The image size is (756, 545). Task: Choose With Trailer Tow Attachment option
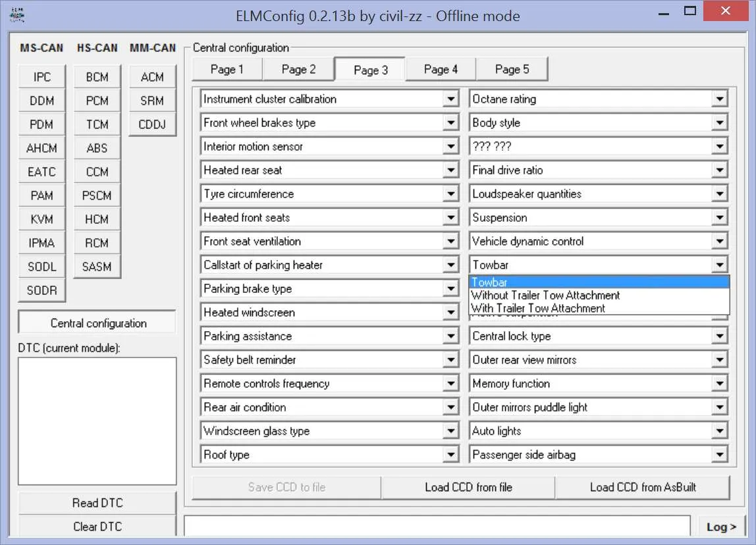[x=538, y=308]
